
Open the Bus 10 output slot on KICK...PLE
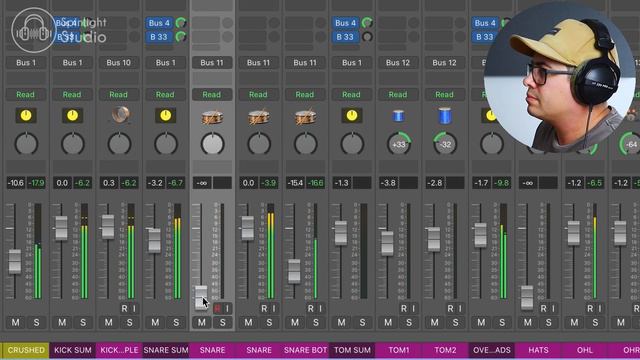[x=118, y=63]
